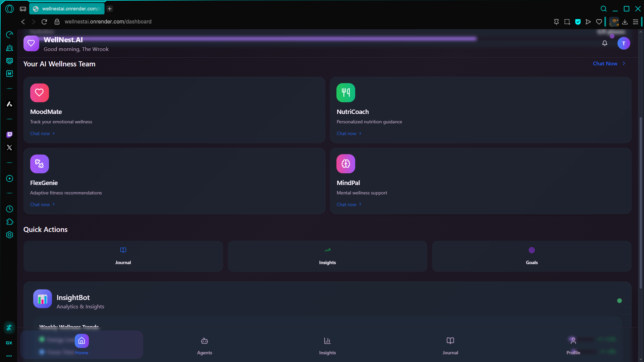This screenshot has width=644, height=362.
Task: Click the MoodMate heart icon
Action: pos(39,93)
